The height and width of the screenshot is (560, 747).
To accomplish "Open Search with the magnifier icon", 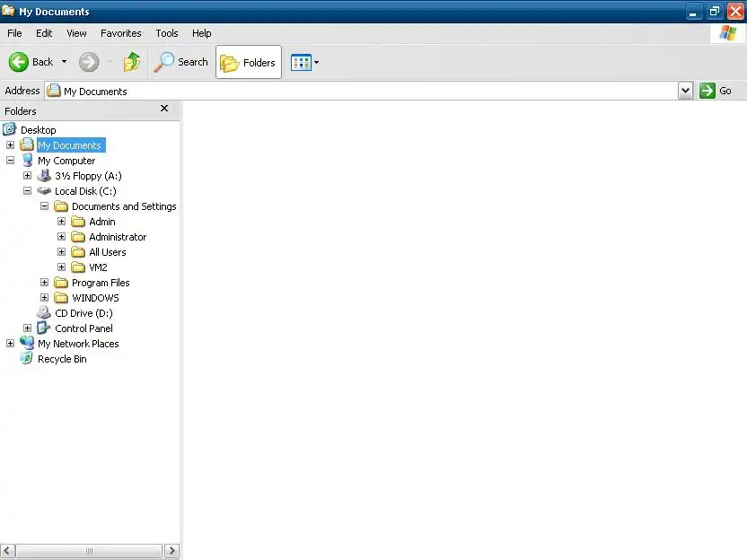I will coord(164,62).
